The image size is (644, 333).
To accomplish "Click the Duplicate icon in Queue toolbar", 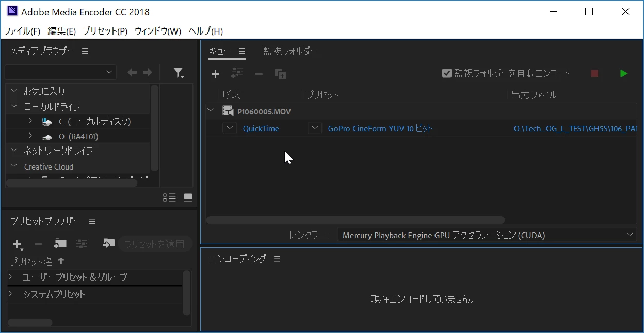I will click(280, 74).
